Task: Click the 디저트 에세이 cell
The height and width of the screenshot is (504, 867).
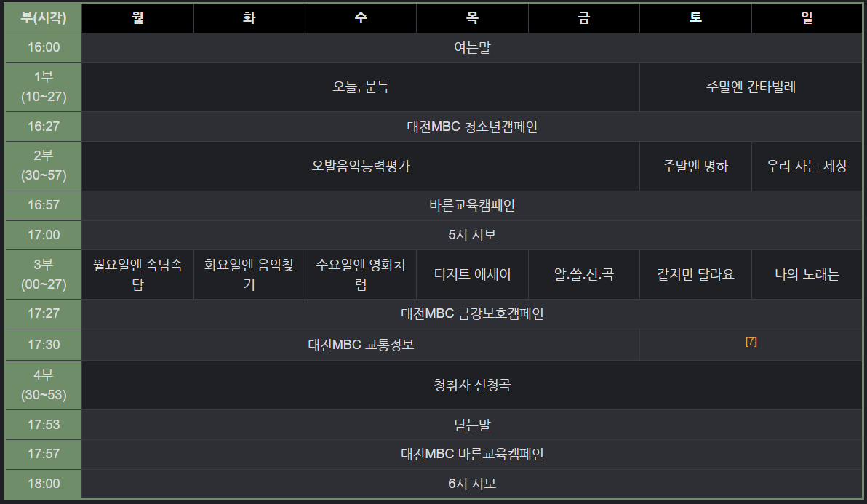Action: 472,275
